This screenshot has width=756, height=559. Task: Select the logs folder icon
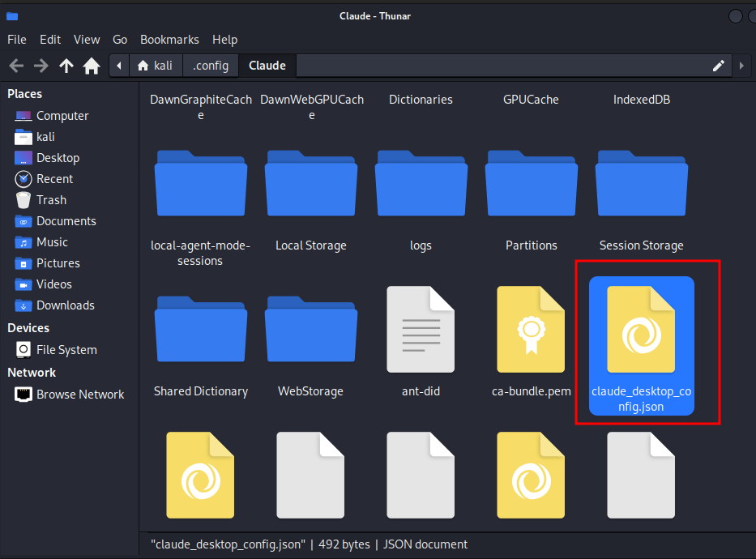click(x=421, y=183)
